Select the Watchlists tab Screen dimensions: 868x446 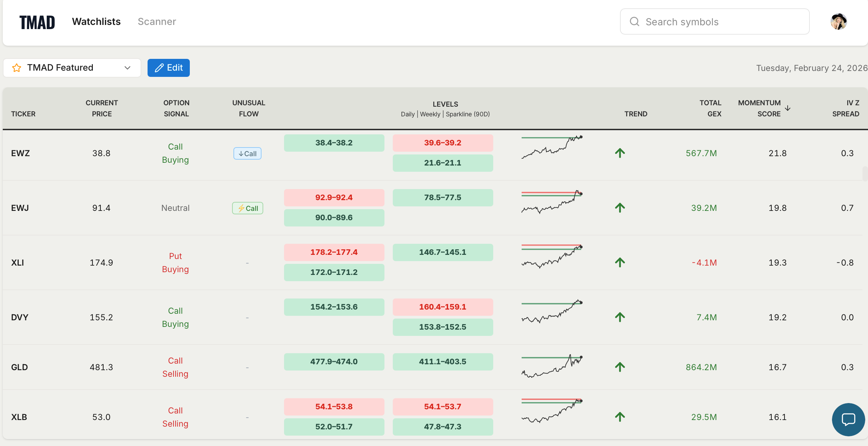tap(96, 22)
